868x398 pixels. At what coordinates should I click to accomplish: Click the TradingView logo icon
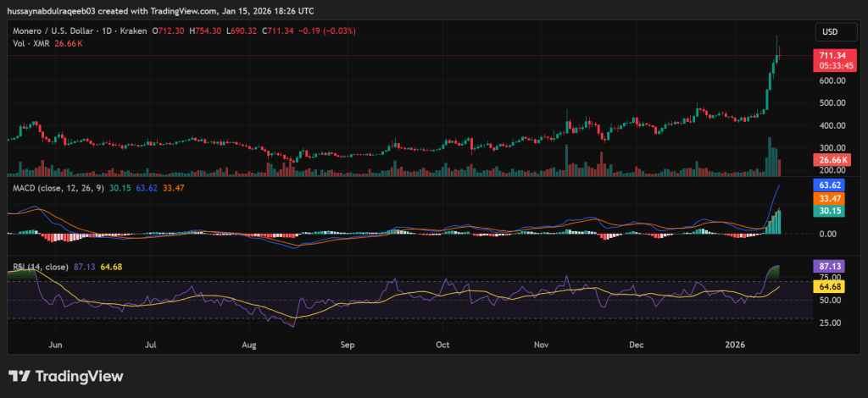(x=20, y=376)
